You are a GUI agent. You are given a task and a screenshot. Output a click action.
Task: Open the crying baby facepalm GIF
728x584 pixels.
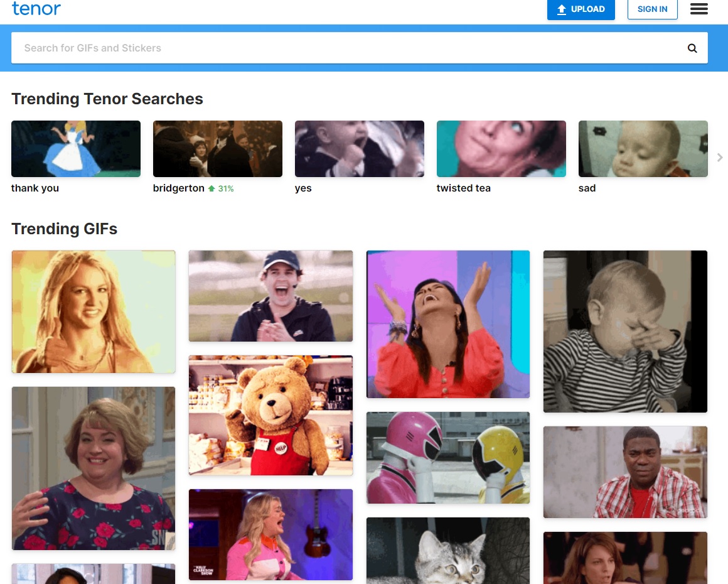625,332
